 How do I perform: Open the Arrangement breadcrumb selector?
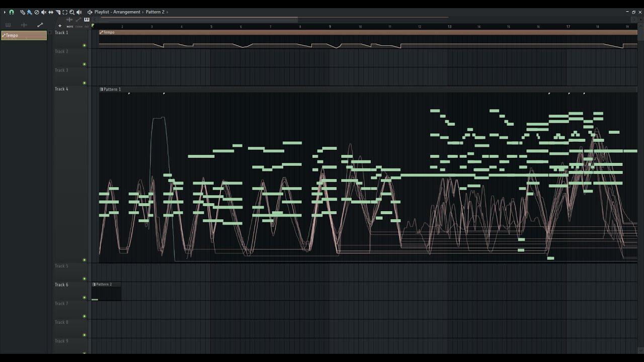tap(127, 12)
